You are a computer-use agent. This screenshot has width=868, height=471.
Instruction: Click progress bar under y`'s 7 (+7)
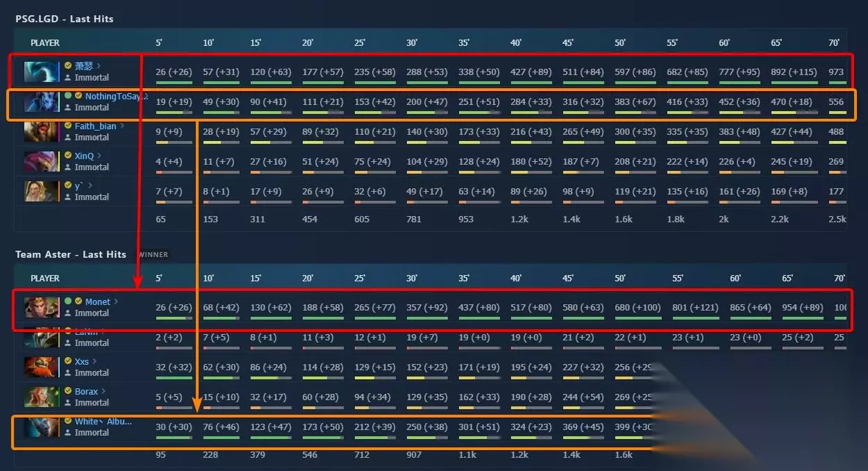click(x=174, y=202)
